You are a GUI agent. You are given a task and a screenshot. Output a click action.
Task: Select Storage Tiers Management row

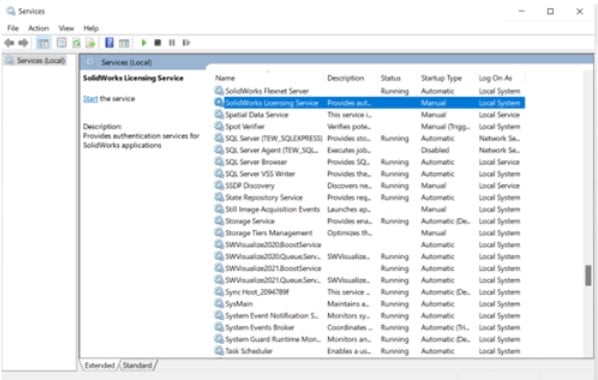click(x=369, y=233)
